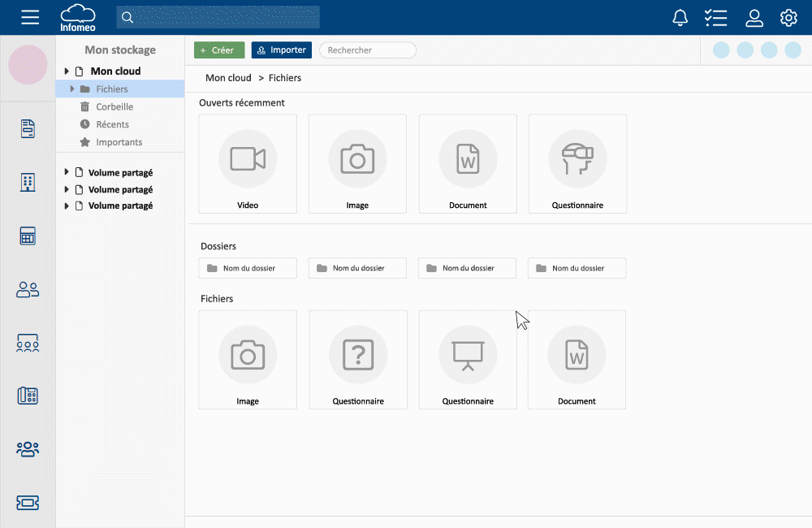The width and height of the screenshot is (812, 528).
Task: Go to Mon cloud breadcrumb
Action: [228, 78]
